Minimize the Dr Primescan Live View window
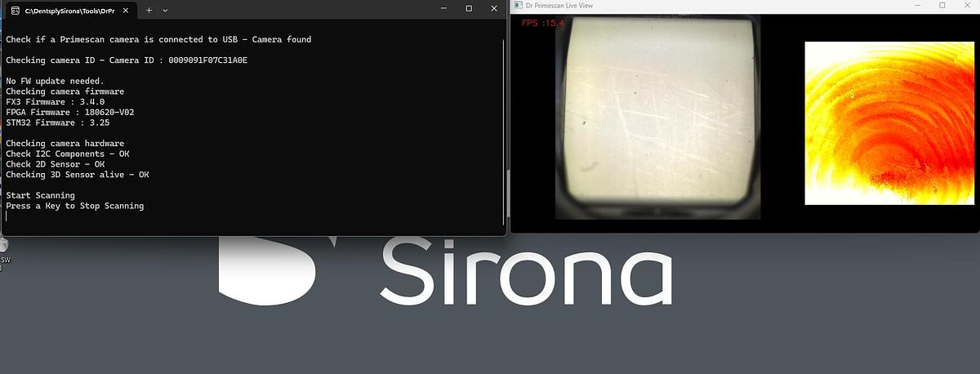The width and height of the screenshot is (980, 374). pyautogui.click(x=919, y=6)
